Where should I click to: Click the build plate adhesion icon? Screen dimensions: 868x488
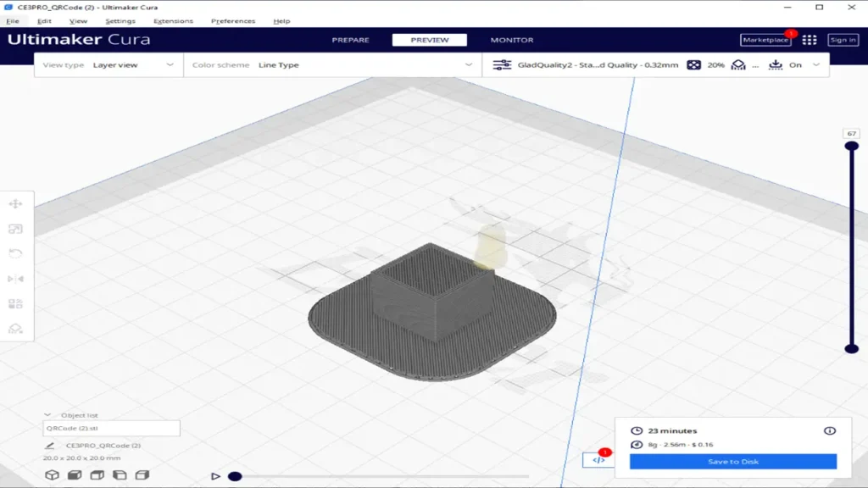click(x=776, y=64)
